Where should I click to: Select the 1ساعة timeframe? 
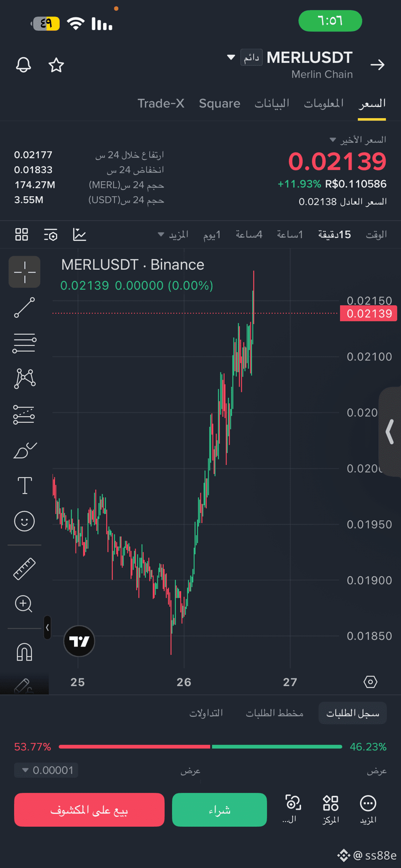(x=290, y=235)
